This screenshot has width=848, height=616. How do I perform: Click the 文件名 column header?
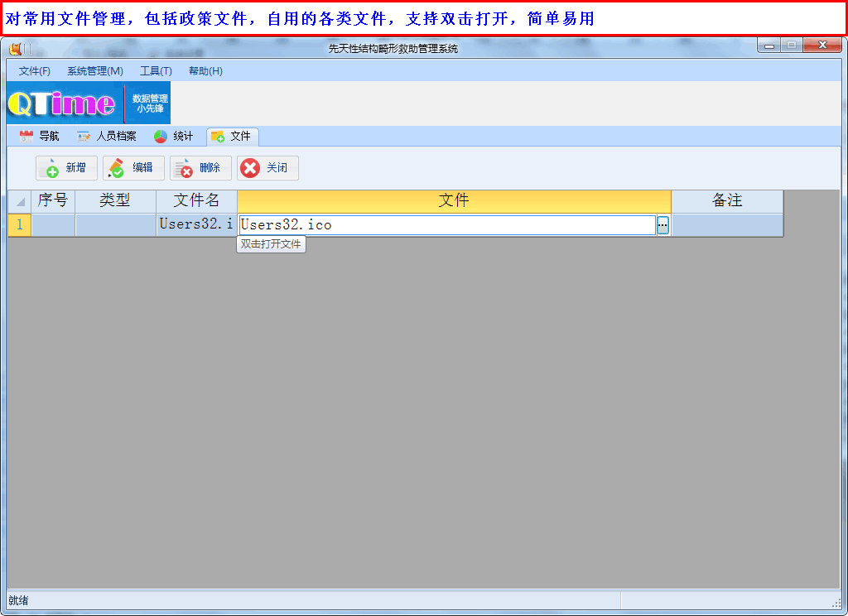click(x=196, y=201)
